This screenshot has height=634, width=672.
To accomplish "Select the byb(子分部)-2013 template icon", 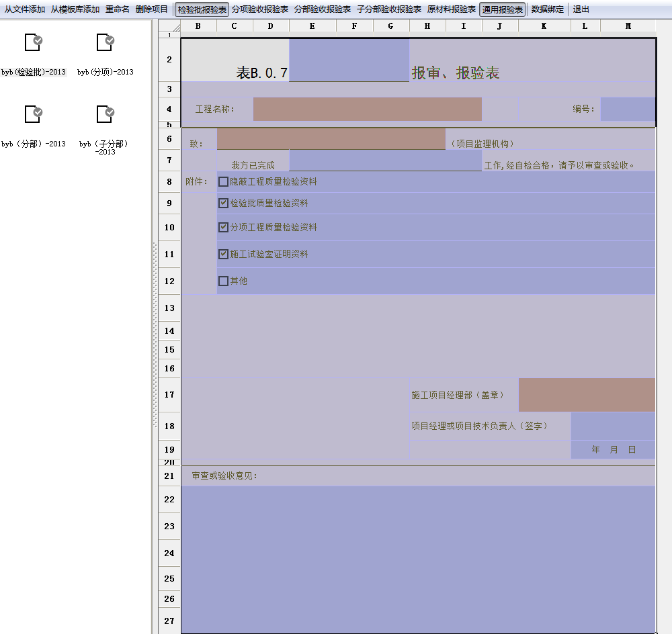I will click(x=105, y=114).
